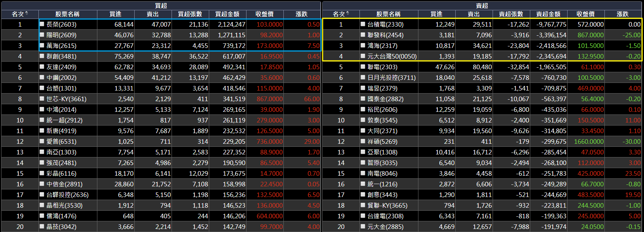Click 股票名稱 header in the 賣超 table
The width and height of the screenshot is (644, 232).
[x=388, y=14]
